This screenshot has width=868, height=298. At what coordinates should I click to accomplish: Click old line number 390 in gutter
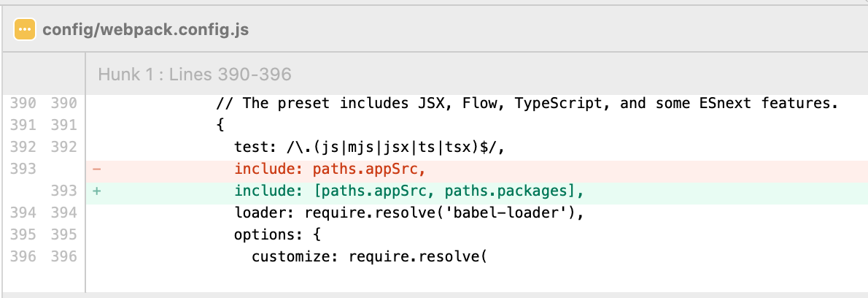point(23,104)
